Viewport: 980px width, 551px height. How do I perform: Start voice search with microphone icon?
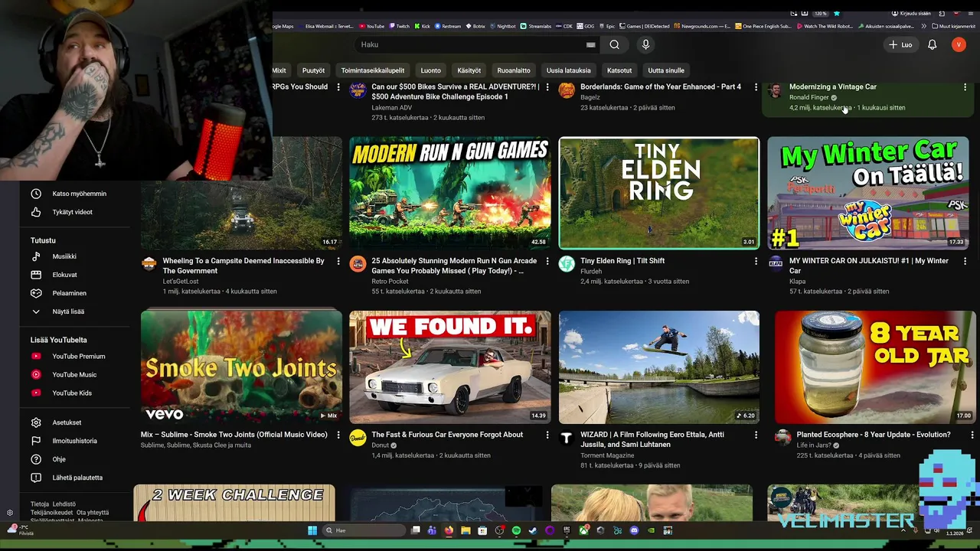645,44
